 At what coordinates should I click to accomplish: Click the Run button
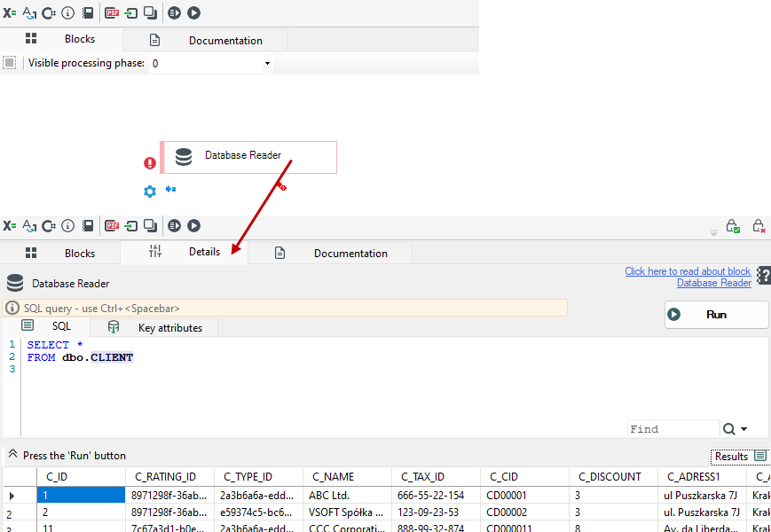pyautogui.click(x=716, y=315)
